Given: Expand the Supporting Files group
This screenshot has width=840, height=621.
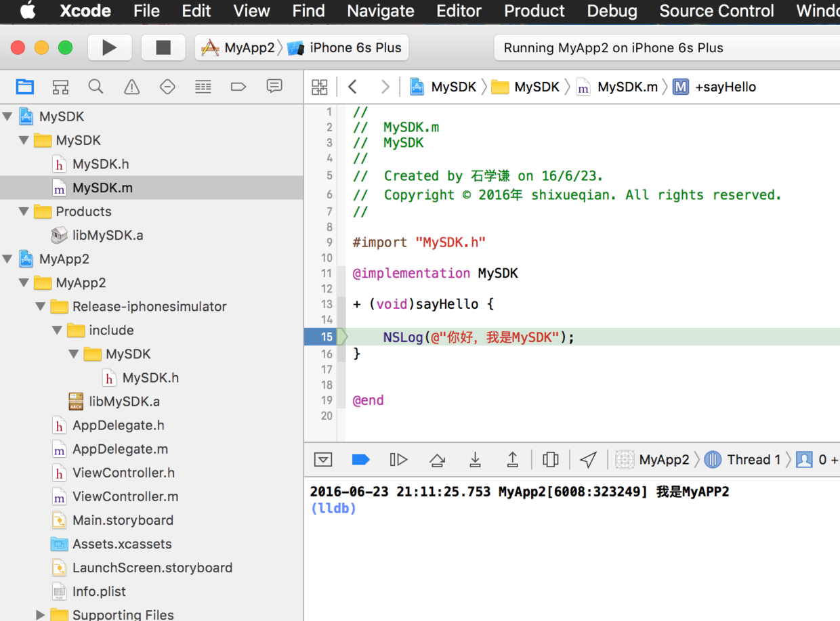Looking at the screenshot, I should 41,615.
